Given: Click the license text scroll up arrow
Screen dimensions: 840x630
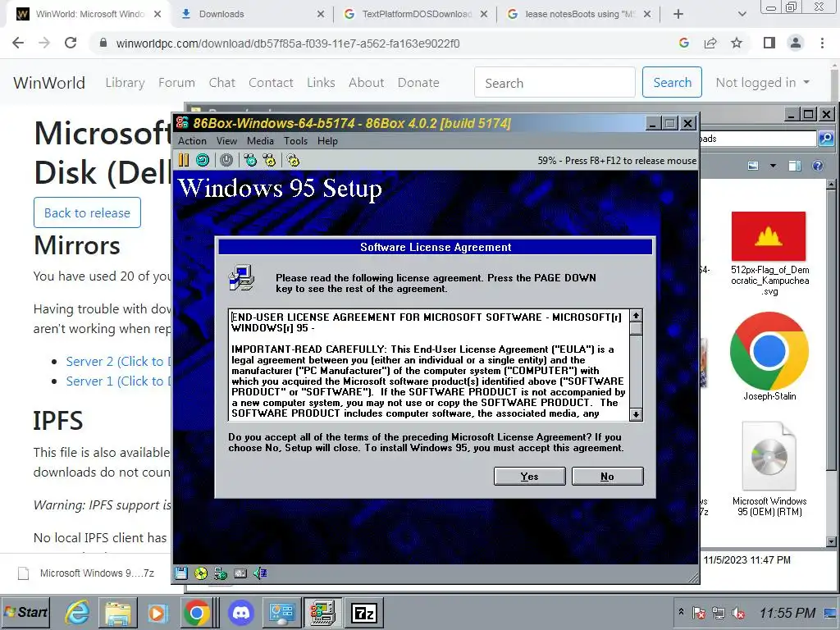Looking at the screenshot, I should click(636, 316).
